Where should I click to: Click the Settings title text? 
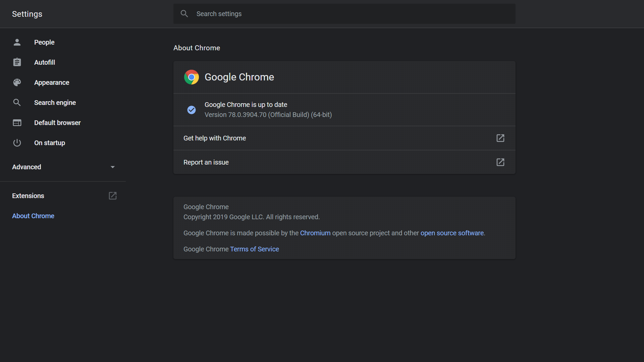pyautogui.click(x=27, y=14)
